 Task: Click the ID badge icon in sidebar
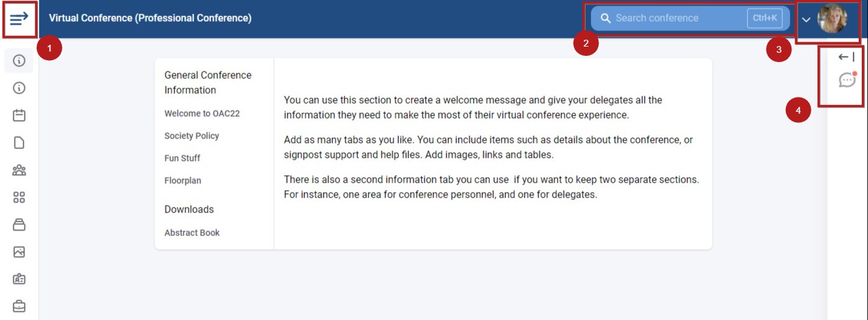click(19, 279)
